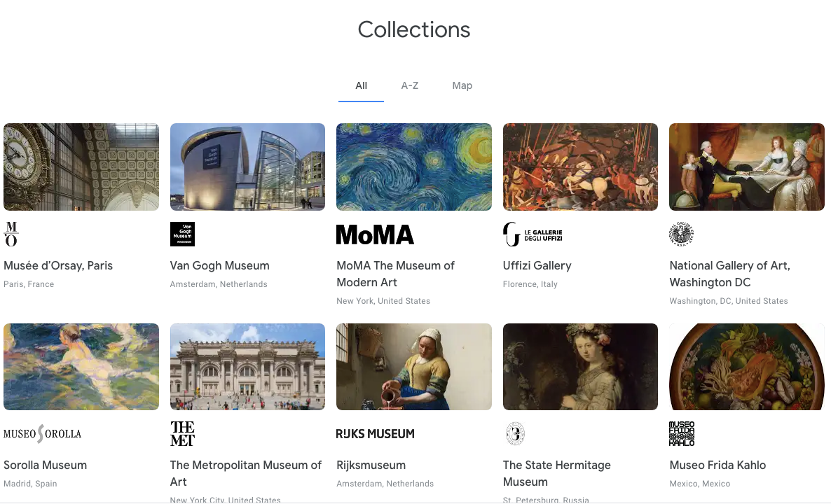Click the Musée d'Orsay logo icon
Screen dimensions: 831x504
click(11, 234)
